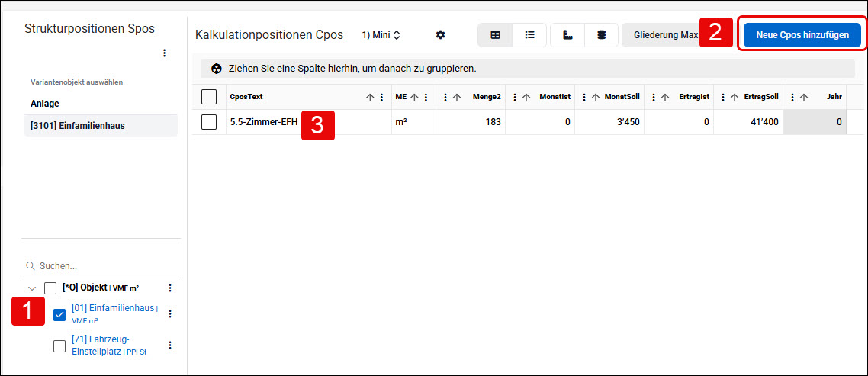Click the MonatSoll value 3'450

(628, 122)
